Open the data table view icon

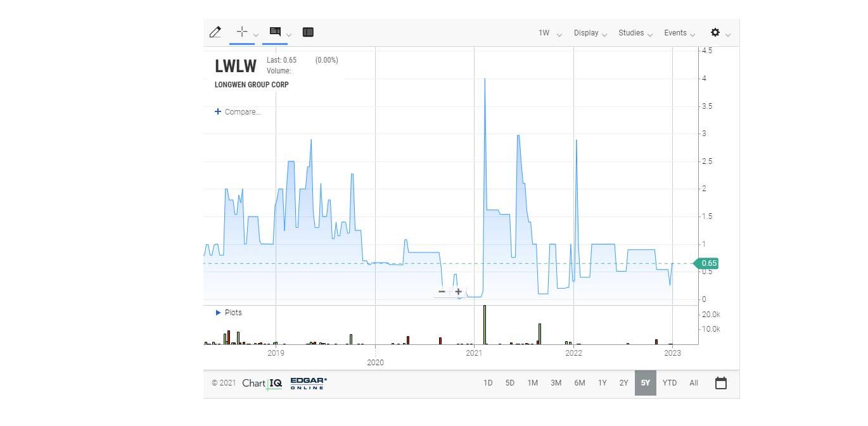[x=308, y=32]
